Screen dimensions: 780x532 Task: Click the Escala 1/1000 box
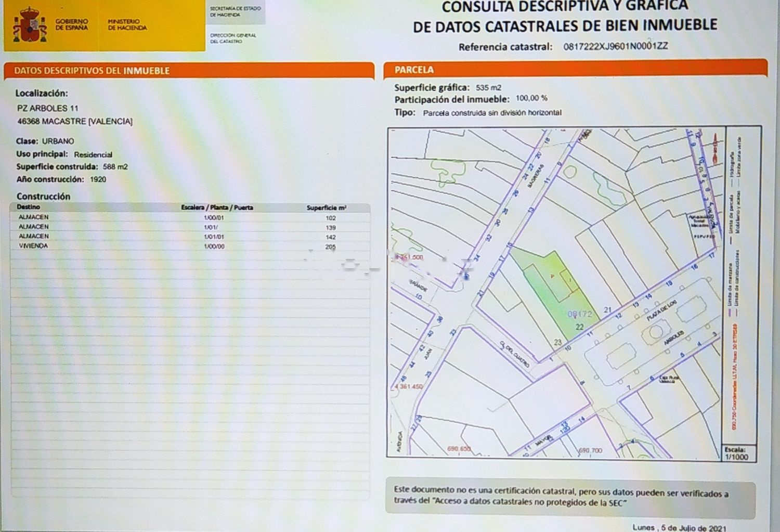(736, 453)
